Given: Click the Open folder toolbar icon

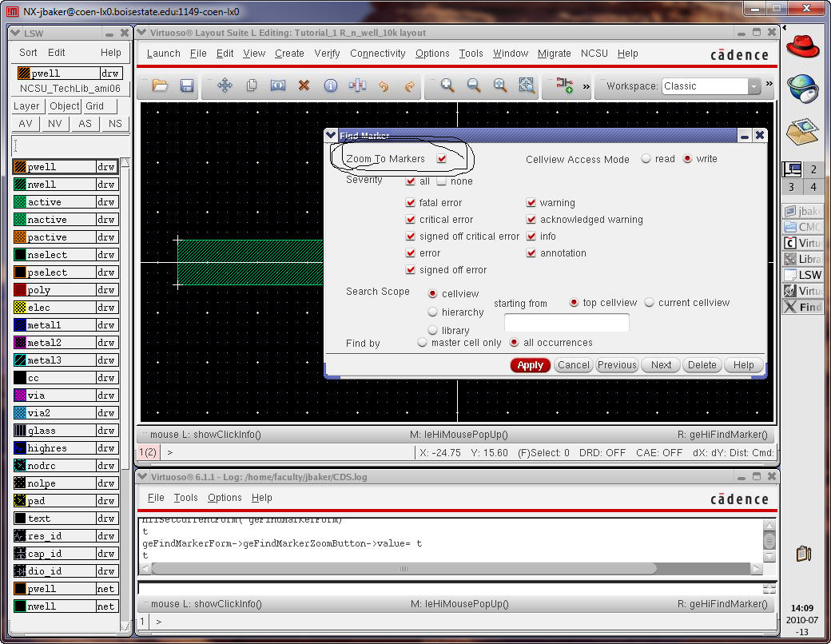Looking at the screenshot, I should click(x=160, y=85).
